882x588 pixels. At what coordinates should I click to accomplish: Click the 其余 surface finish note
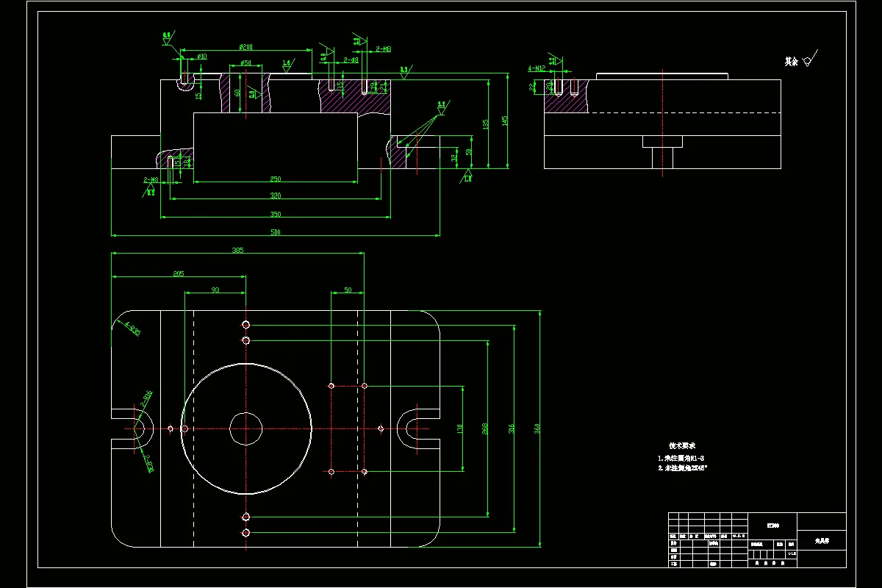coord(791,62)
